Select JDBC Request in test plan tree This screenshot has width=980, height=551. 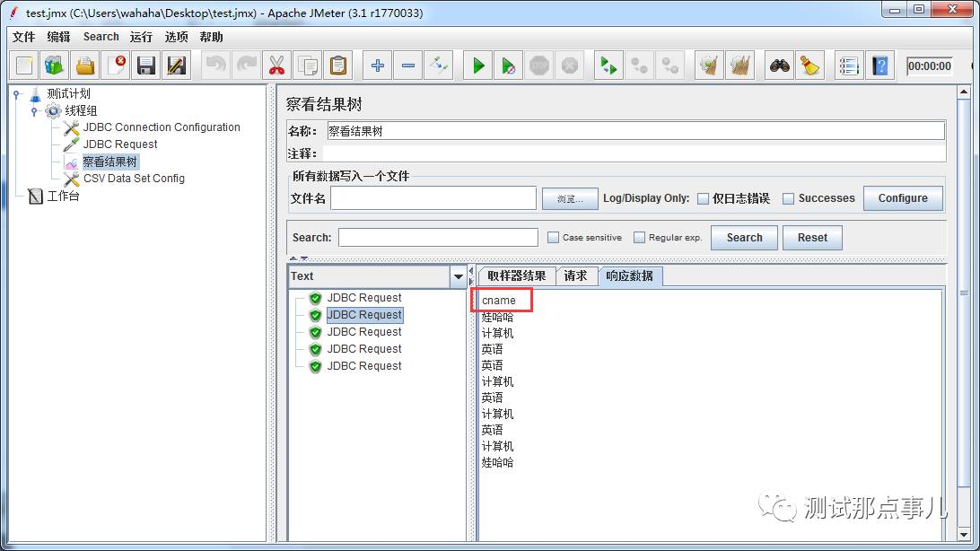click(120, 144)
